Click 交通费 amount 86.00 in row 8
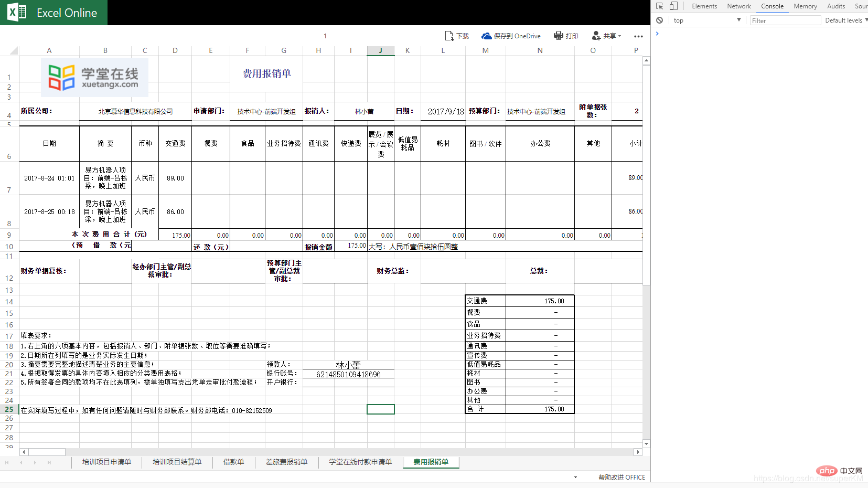This screenshot has width=868, height=488. [x=175, y=212]
